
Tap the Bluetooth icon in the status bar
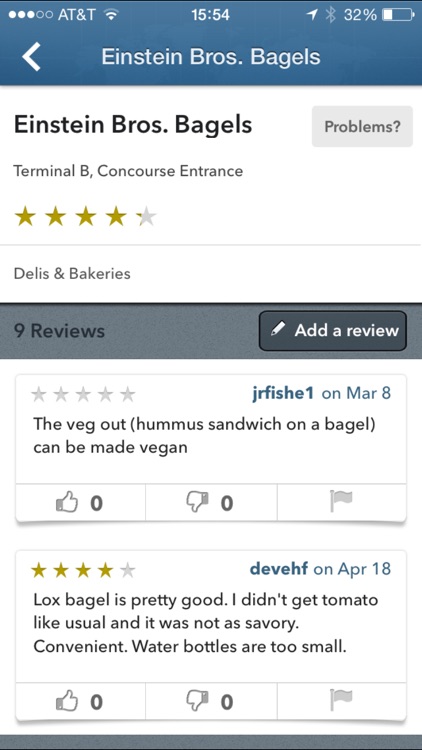(x=330, y=15)
